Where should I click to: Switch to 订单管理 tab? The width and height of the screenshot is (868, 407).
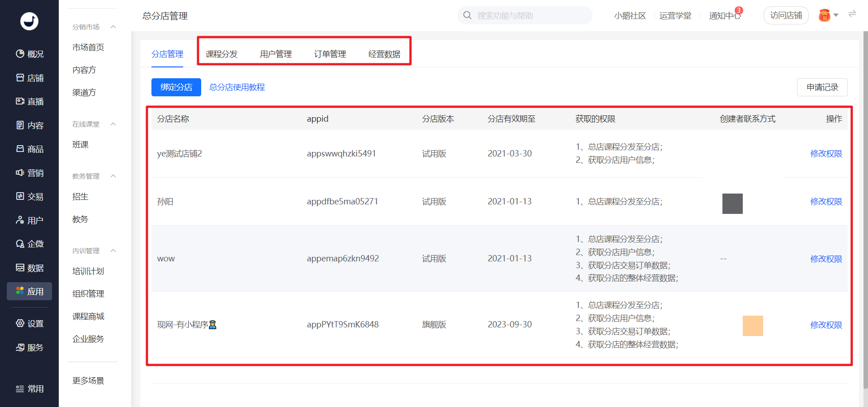tap(330, 54)
